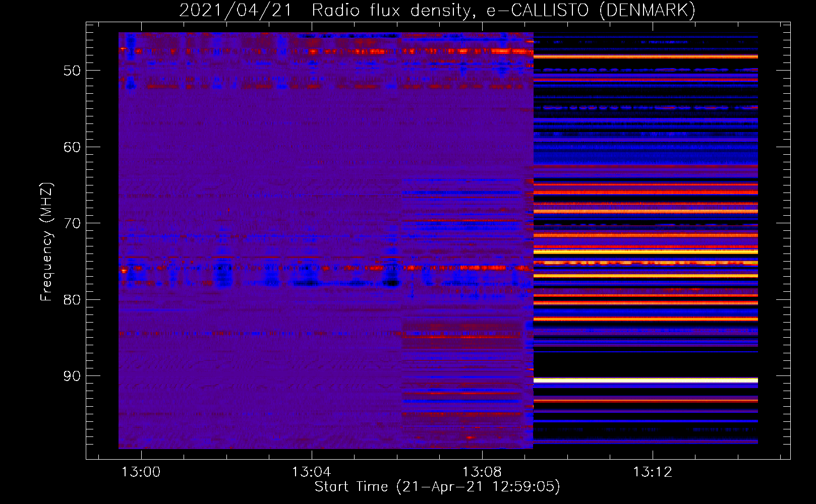
Task: Select the 'Frequency (MHZ)' y-axis label
Action: (x=46, y=242)
